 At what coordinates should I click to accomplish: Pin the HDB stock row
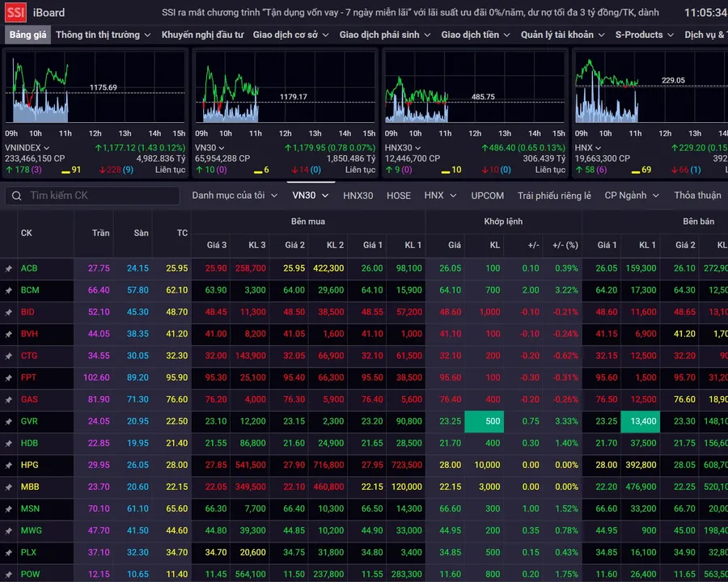pyautogui.click(x=8, y=444)
